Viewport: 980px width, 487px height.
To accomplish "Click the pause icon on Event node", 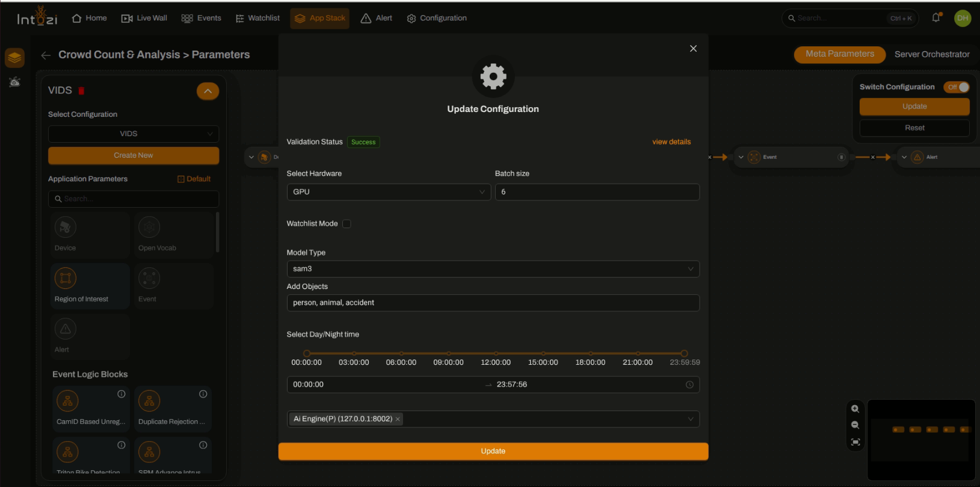I will click(x=842, y=157).
